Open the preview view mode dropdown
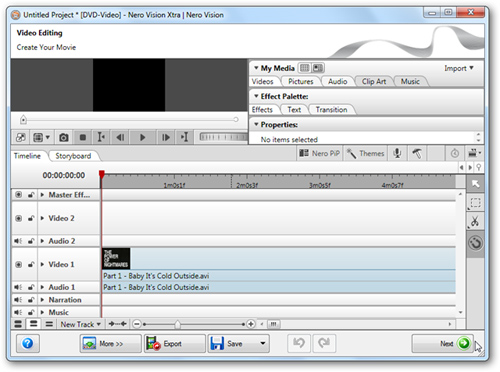Screen dimensions: 500x372 click(41, 137)
